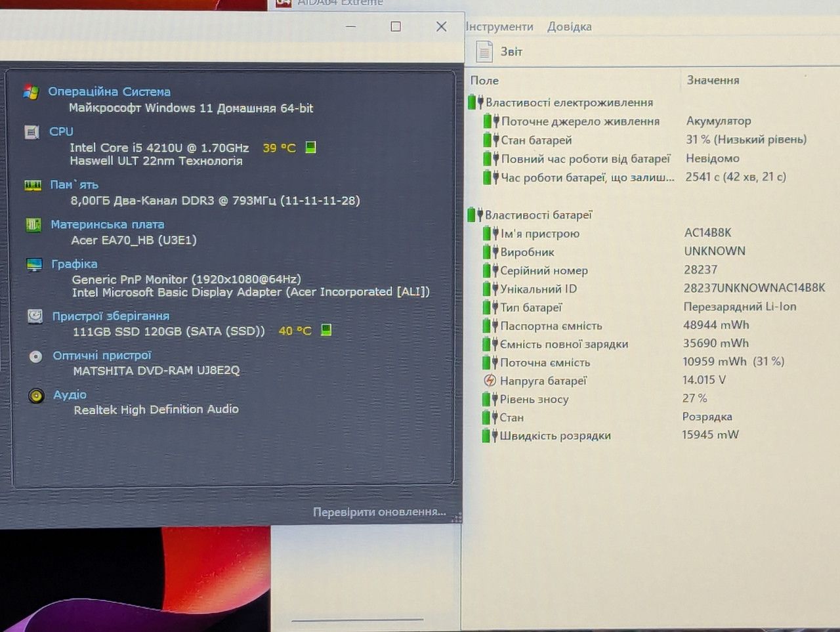Click the CPU chip icon
The height and width of the screenshot is (632, 840).
[31, 132]
